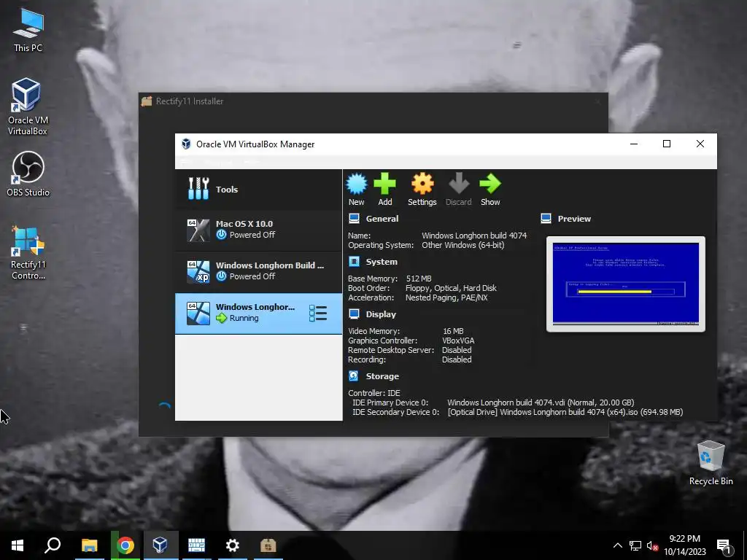Image resolution: width=747 pixels, height=560 pixels.
Task: Click the muted volume tray icon
Action: [x=652, y=545]
